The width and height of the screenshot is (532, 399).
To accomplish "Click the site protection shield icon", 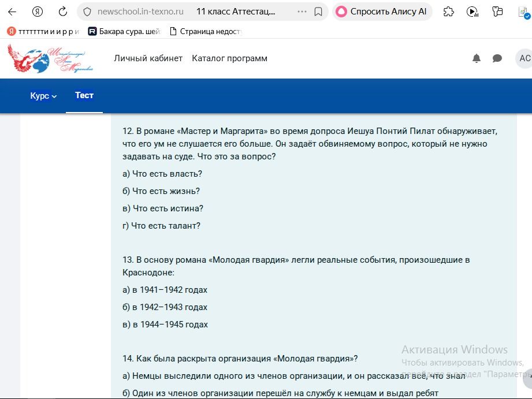I will coord(87,12).
